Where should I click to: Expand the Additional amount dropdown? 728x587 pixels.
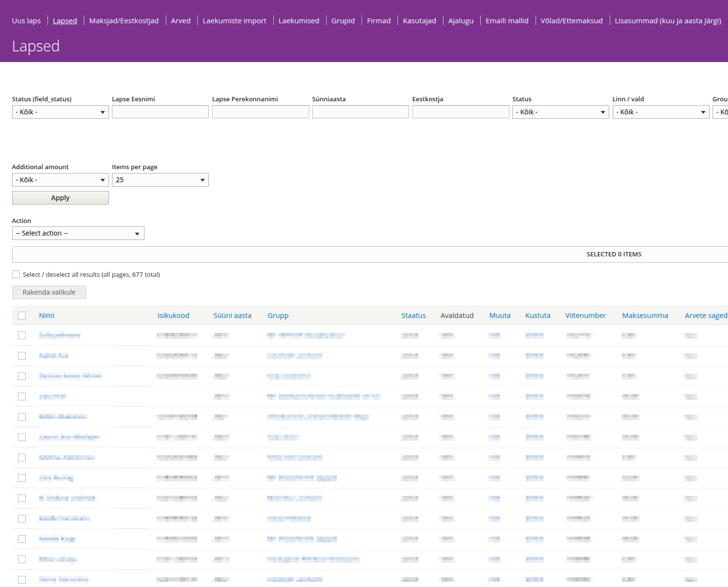(60, 180)
